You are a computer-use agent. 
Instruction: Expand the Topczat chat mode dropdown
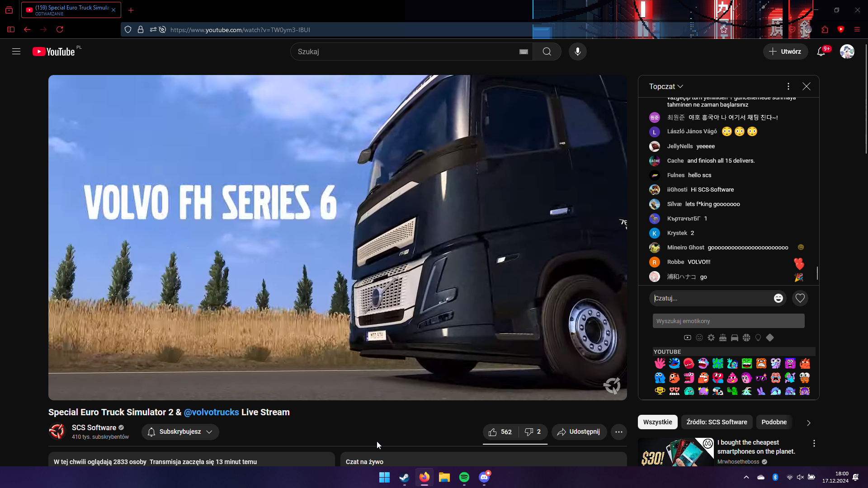(666, 86)
